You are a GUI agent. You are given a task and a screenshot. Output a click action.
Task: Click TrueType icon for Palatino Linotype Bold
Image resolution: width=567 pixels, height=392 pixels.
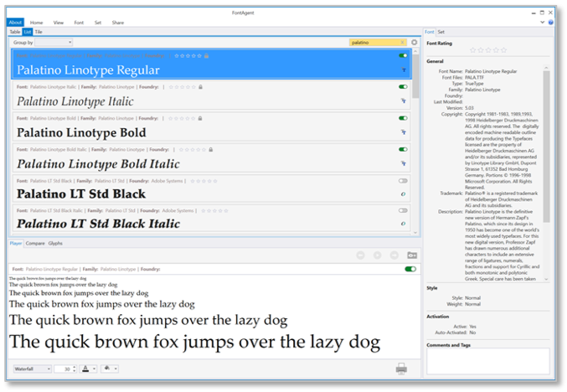[x=404, y=132]
